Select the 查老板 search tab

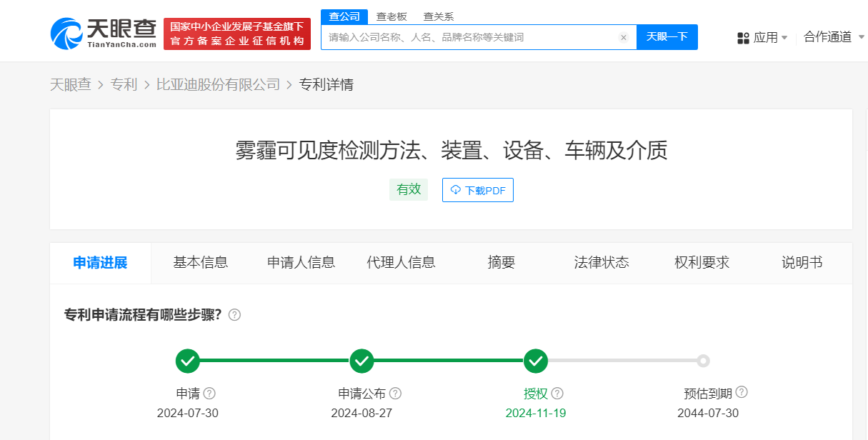click(x=391, y=16)
